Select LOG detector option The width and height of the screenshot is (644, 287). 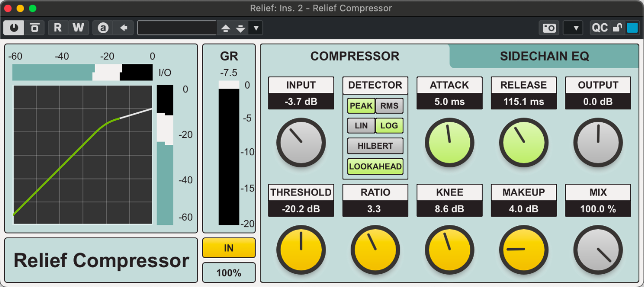389,126
